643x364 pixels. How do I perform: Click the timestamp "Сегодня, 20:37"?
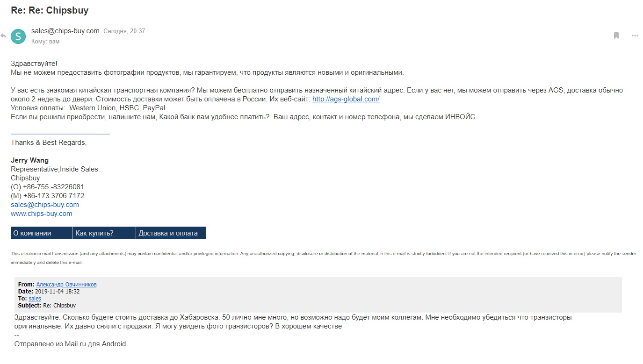124,31
